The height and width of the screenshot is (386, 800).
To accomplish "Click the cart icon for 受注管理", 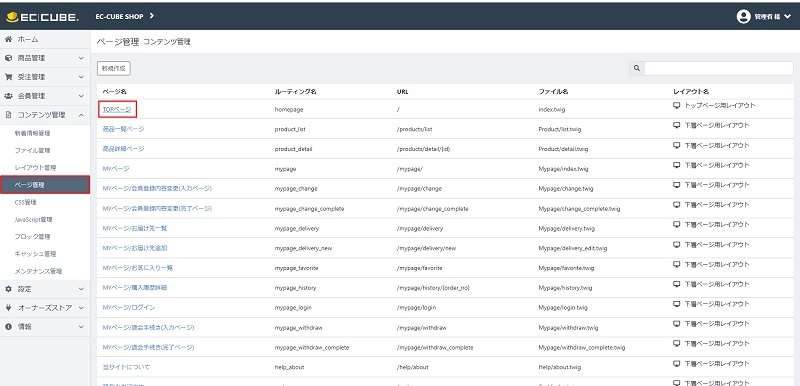I will (8, 77).
